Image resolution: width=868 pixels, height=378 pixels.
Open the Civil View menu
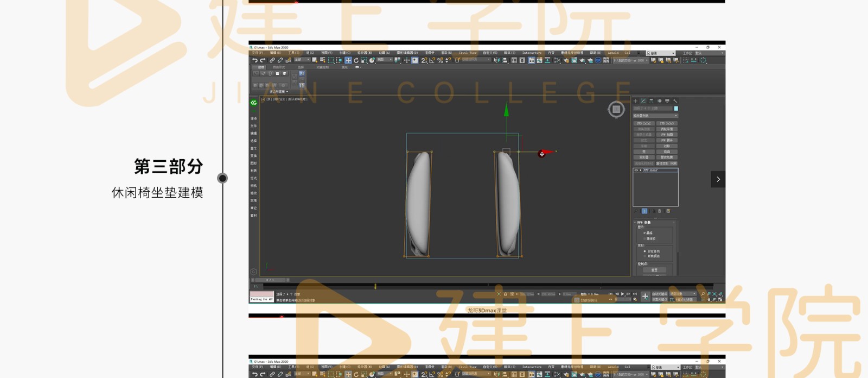[x=467, y=53]
